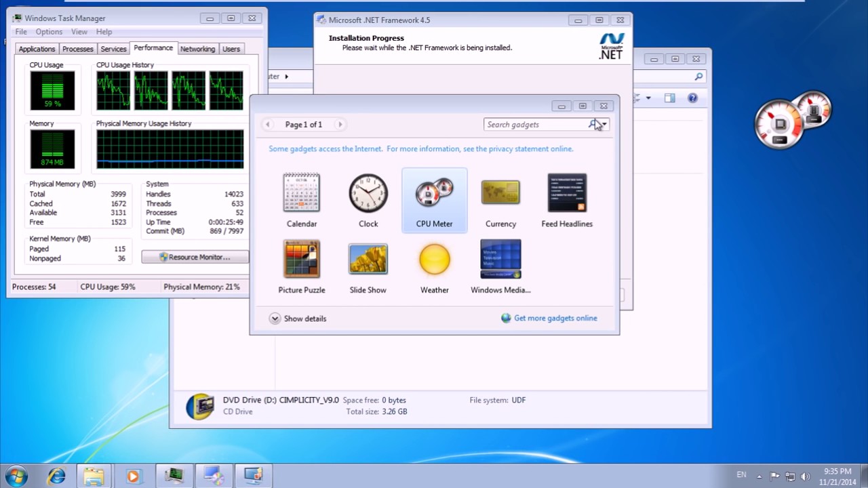Viewport: 868px width, 488px height.
Task: Click the EN language indicator
Action: [x=741, y=475]
